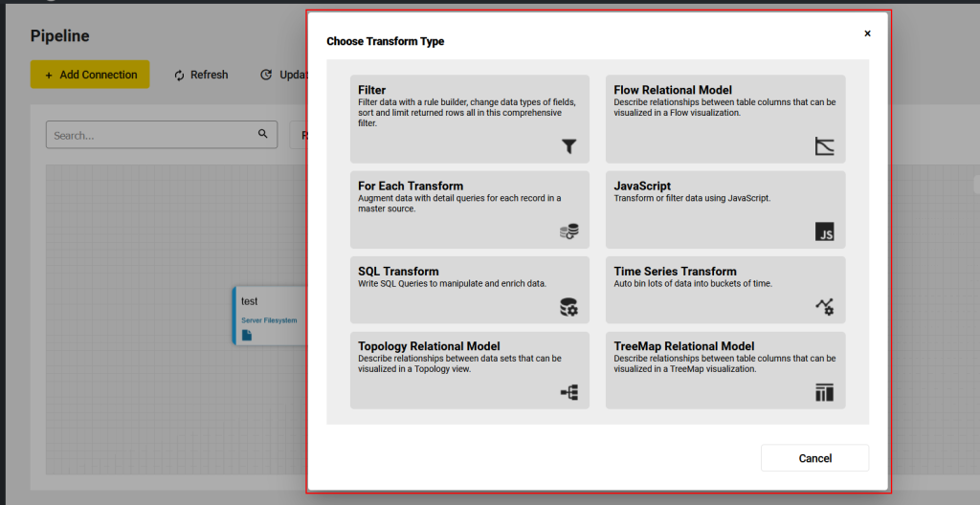Click the For Each Transform database icon
Viewport: 980px width, 505px height.
569,231
